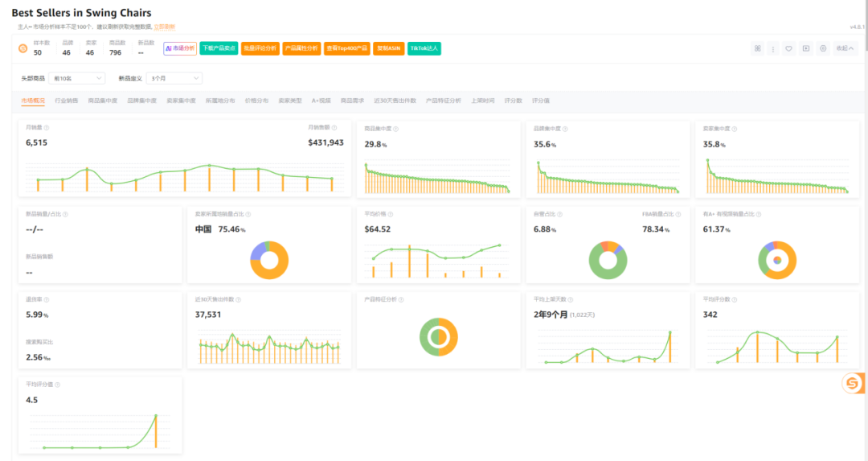Switch to the 评分值 tab
868x461 pixels.
541,101
